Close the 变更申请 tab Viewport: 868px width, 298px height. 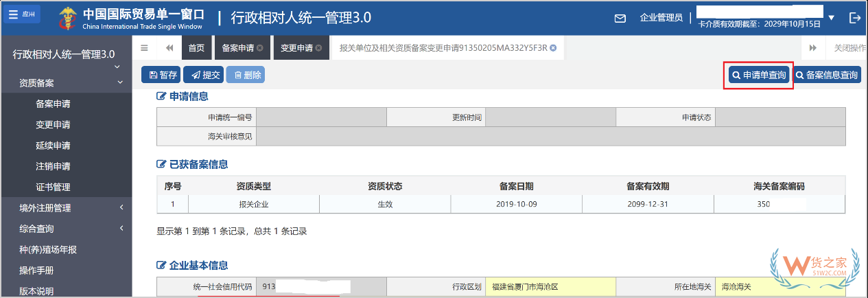pyautogui.click(x=318, y=48)
